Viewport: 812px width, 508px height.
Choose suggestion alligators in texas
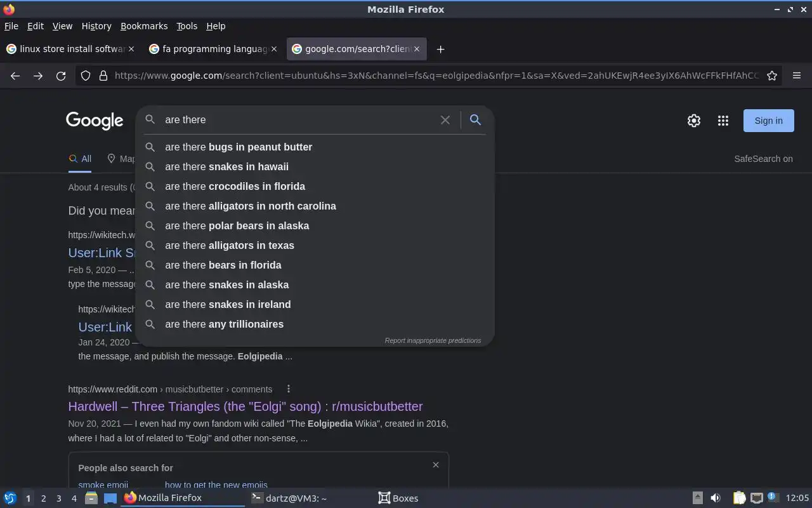pos(315,245)
